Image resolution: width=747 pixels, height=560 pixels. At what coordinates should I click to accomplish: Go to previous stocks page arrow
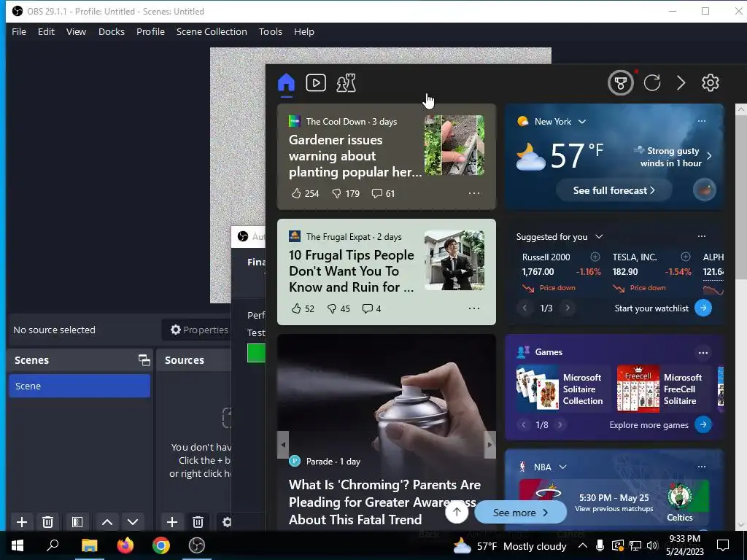pyautogui.click(x=525, y=308)
